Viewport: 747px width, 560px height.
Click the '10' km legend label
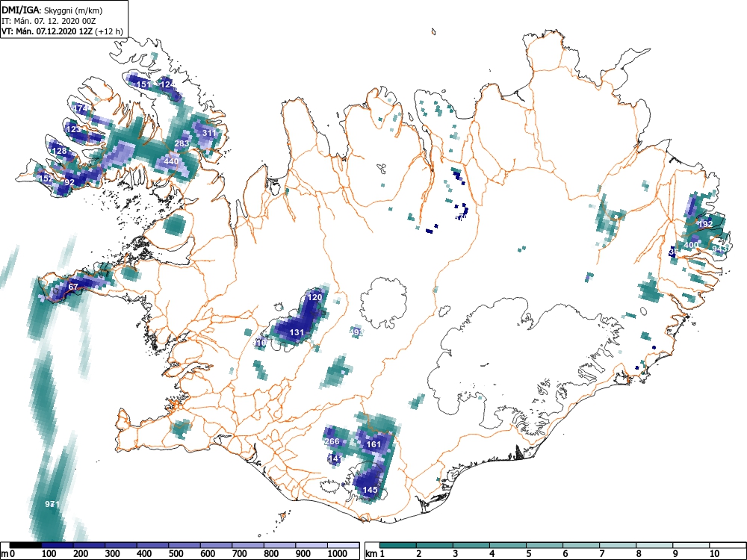pyautogui.click(x=713, y=554)
